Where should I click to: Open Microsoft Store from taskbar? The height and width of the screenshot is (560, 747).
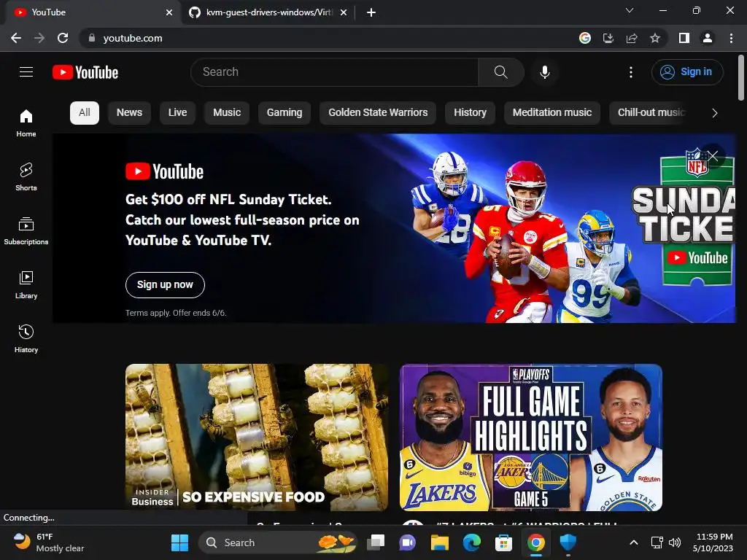pyautogui.click(x=503, y=542)
